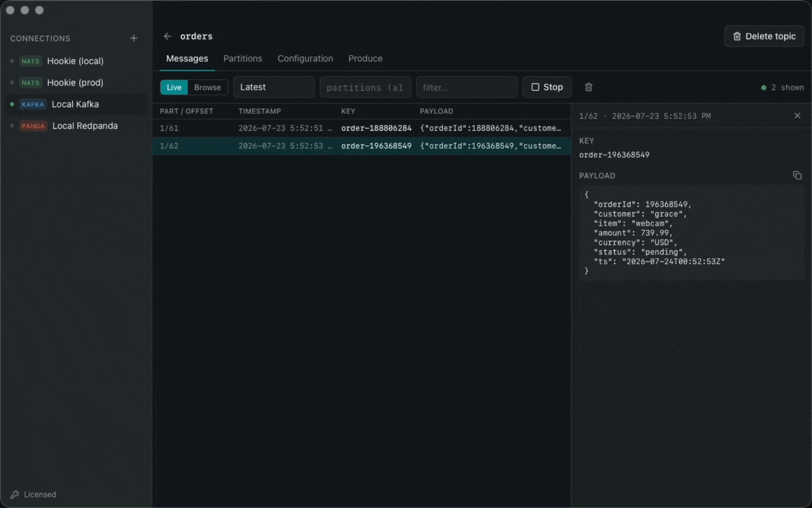
Task: Click the 2 shown status indicator
Action: pyautogui.click(x=782, y=87)
